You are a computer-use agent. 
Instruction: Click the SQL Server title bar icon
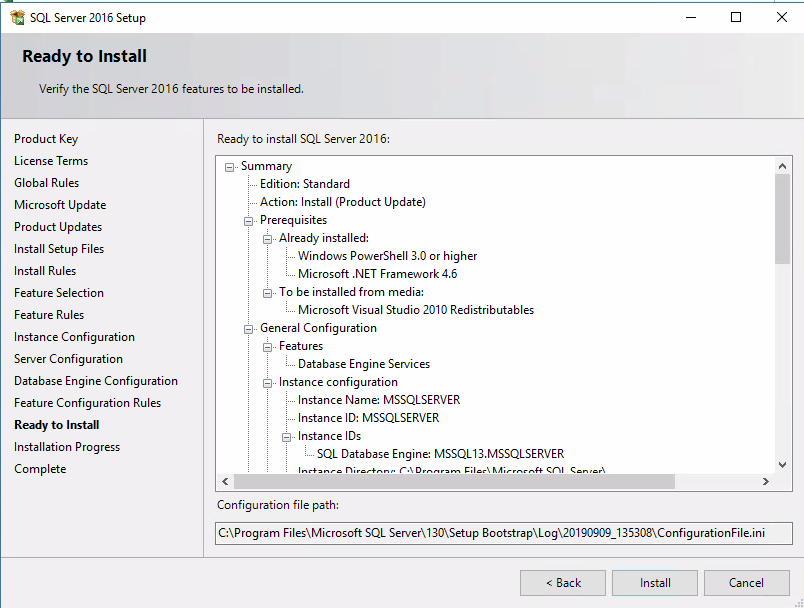pos(16,17)
